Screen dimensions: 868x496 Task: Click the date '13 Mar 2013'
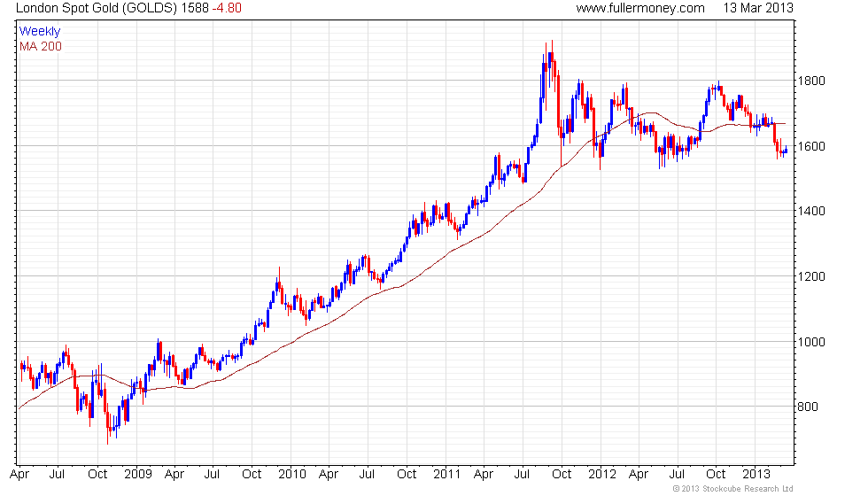(758, 8)
